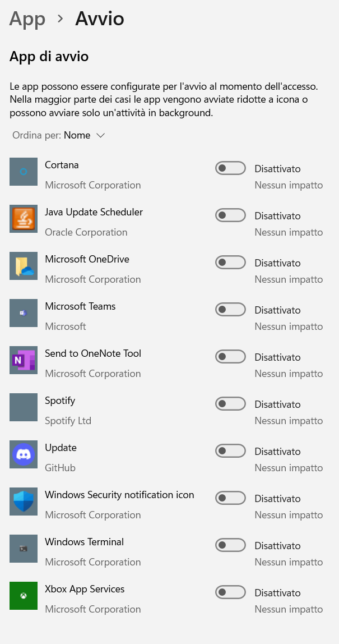Go back to App breadcrumb
This screenshot has width=339, height=644.
27,19
